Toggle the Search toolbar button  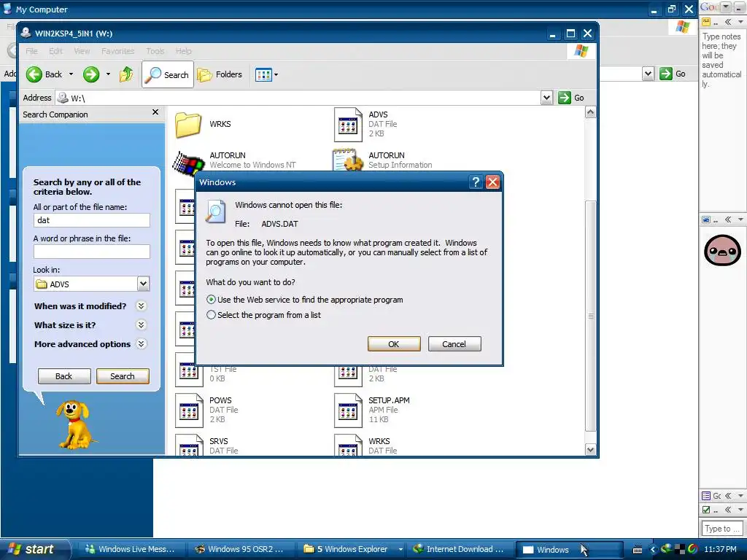coord(168,74)
